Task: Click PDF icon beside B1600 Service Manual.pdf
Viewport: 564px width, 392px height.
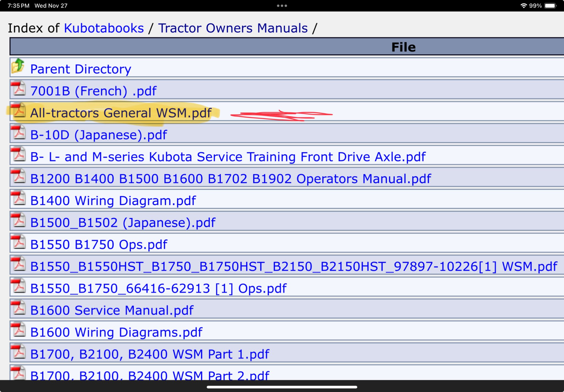Action: (18, 307)
